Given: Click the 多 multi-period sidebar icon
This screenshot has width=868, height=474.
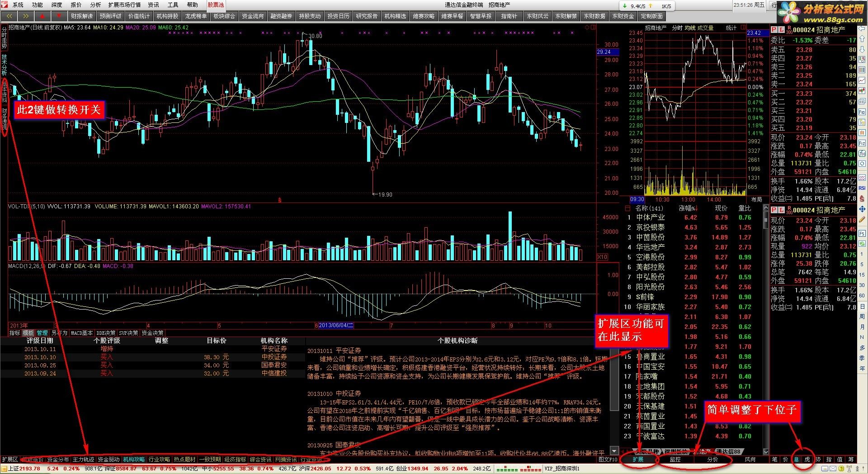Looking at the screenshot, I should 862,347.
